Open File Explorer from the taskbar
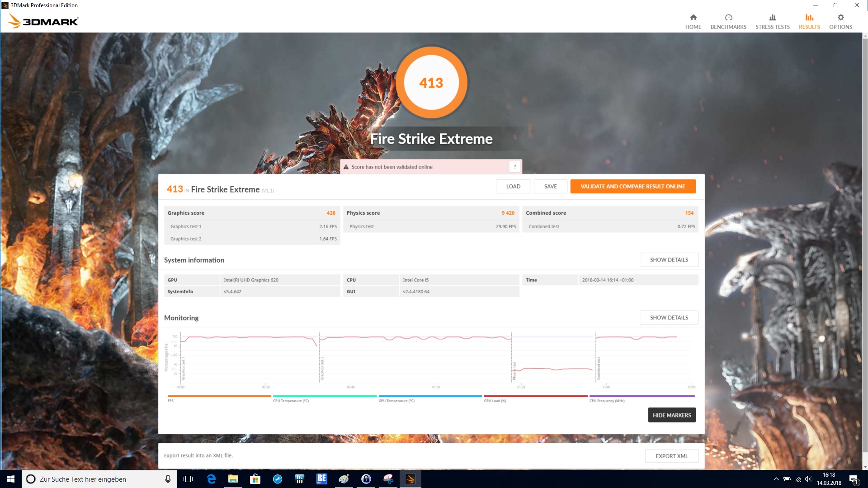This screenshot has width=868, height=488. (233, 479)
